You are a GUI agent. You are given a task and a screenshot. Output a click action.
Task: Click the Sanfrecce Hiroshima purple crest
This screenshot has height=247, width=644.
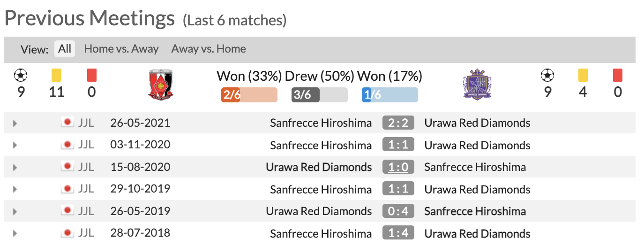(477, 84)
